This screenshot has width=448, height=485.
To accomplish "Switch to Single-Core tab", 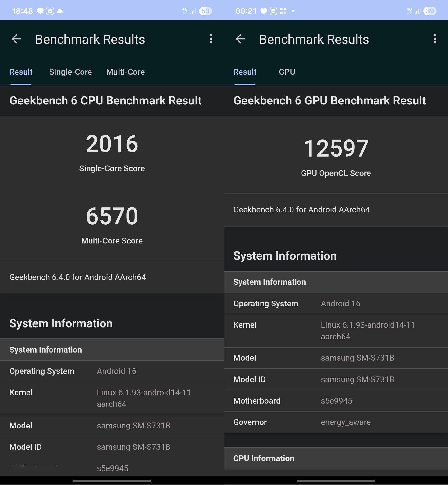I will pyautogui.click(x=71, y=72).
